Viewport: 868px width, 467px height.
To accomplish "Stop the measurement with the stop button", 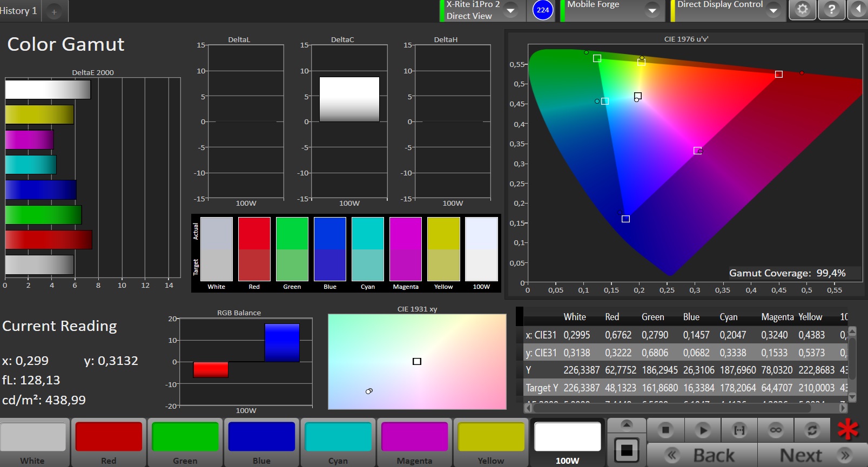I will pyautogui.click(x=665, y=430).
